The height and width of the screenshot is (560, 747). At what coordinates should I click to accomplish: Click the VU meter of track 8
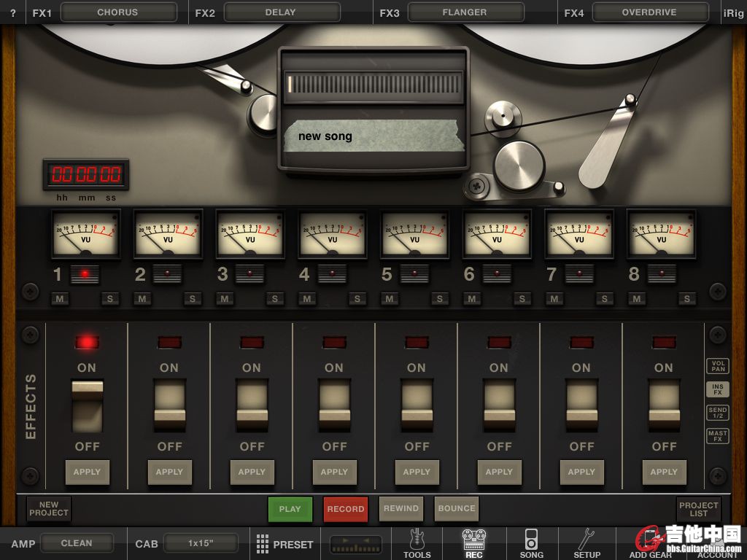pos(661,234)
